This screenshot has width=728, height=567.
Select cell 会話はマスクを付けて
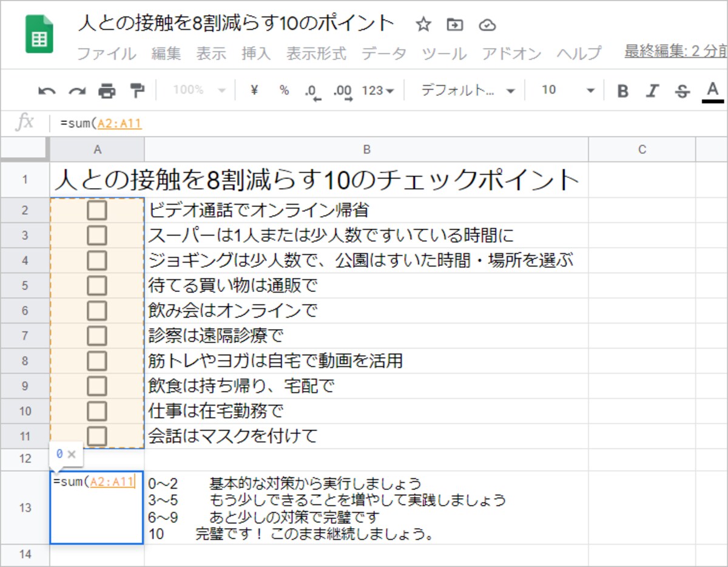tap(366, 436)
